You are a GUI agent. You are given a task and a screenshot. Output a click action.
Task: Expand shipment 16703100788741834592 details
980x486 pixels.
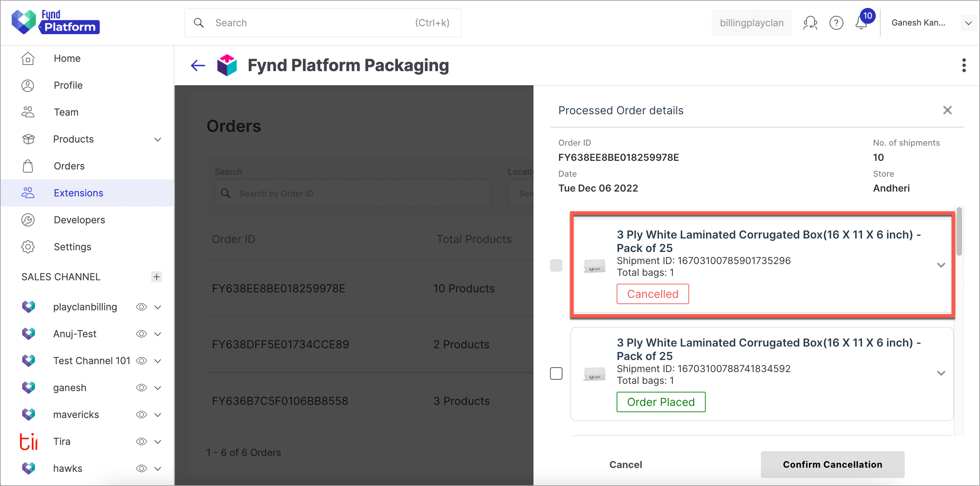(x=941, y=373)
